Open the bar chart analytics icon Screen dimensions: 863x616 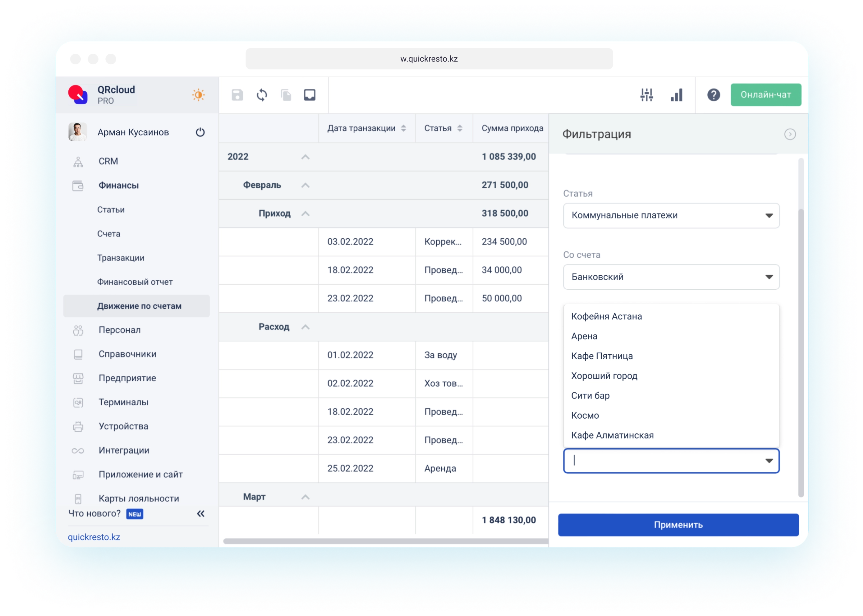(676, 95)
